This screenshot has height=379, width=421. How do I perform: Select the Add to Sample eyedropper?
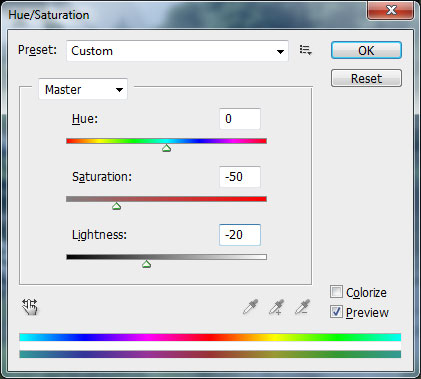277,307
